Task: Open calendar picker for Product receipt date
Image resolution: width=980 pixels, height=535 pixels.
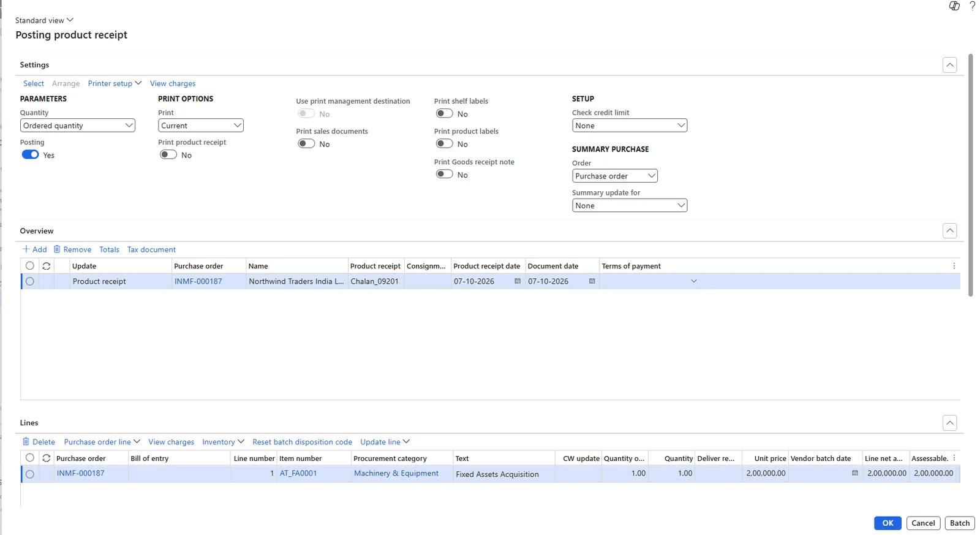Action: coord(518,281)
